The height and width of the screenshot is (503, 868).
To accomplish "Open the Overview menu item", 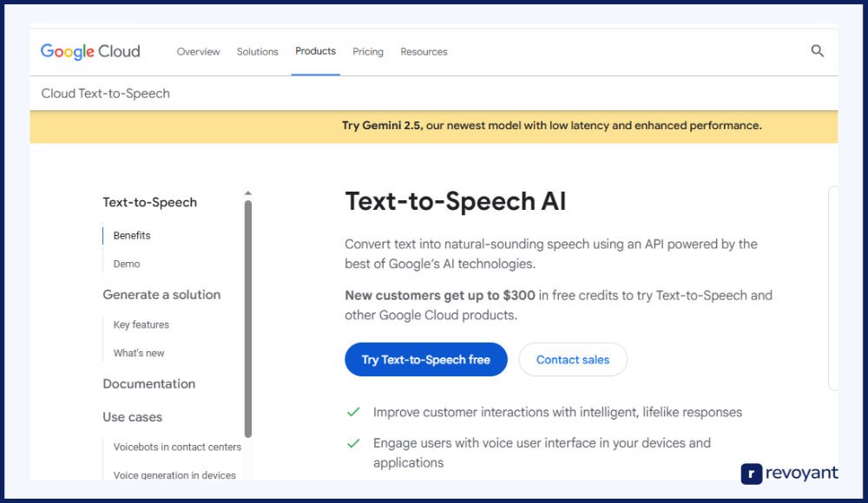I will pos(198,51).
